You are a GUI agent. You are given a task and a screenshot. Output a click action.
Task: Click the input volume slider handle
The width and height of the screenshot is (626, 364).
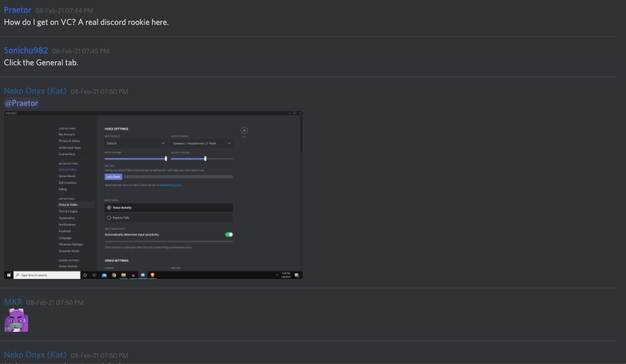coord(166,159)
